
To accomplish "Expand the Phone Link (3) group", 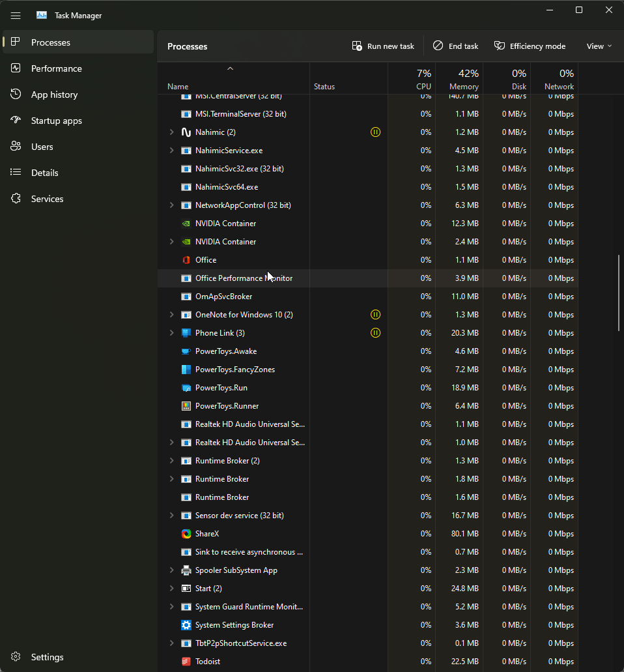I will (172, 333).
